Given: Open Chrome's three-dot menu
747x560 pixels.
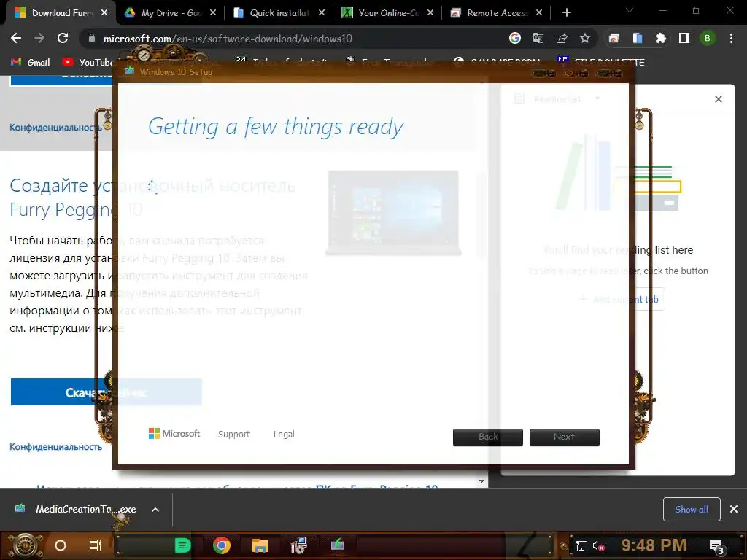Looking at the screenshot, I should click(x=731, y=38).
